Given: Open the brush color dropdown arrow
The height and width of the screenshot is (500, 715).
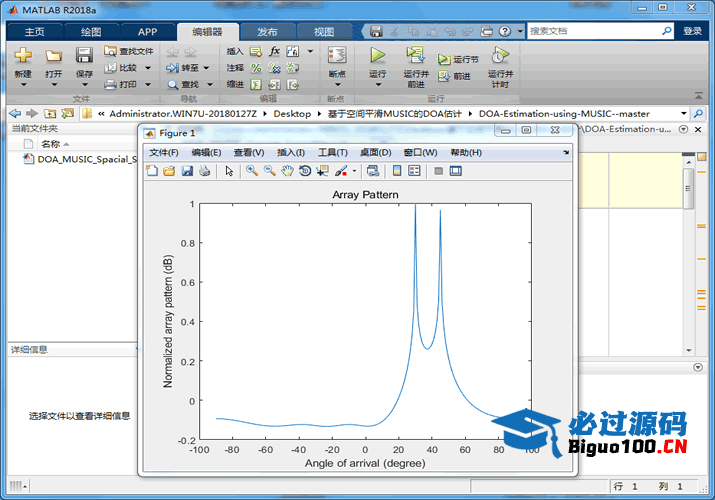Looking at the screenshot, I should click(x=354, y=171).
